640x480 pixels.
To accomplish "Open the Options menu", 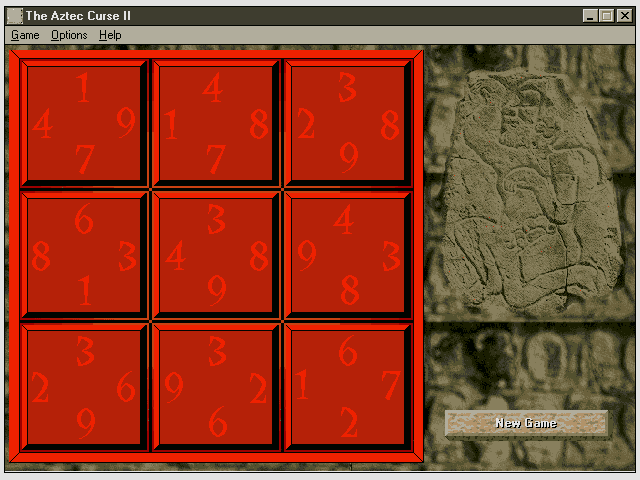I will [x=69, y=35].
